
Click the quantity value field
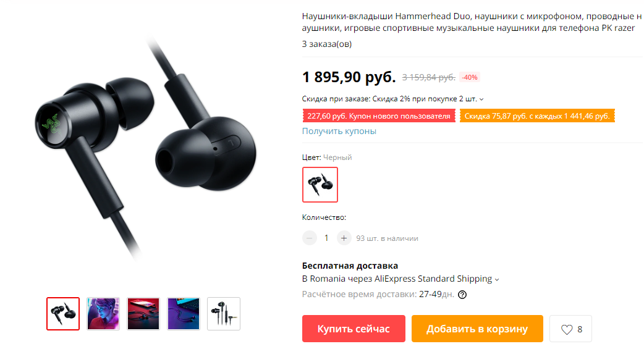[x=326, y=238]
